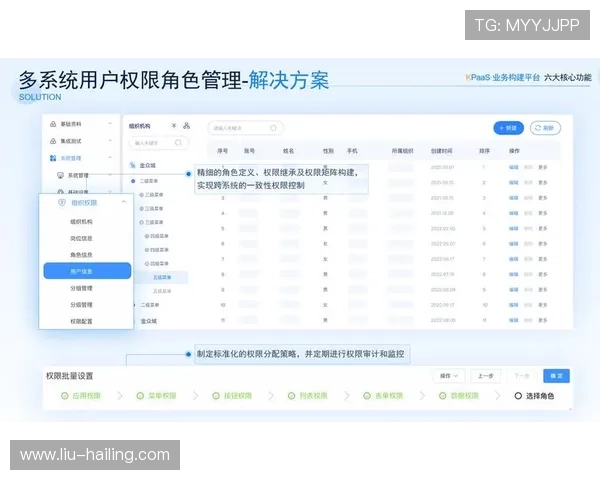The height and width of the screenshot is (480, 600).
Task: Click the shield icon beside 组织权限
Action: (62, 202)
